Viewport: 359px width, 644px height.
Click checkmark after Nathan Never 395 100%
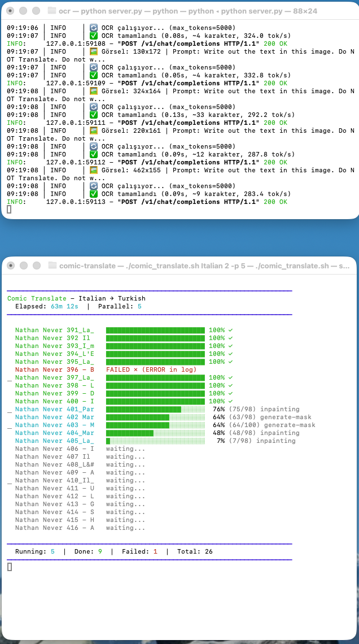pyautogui.click(x=230, y=362)
